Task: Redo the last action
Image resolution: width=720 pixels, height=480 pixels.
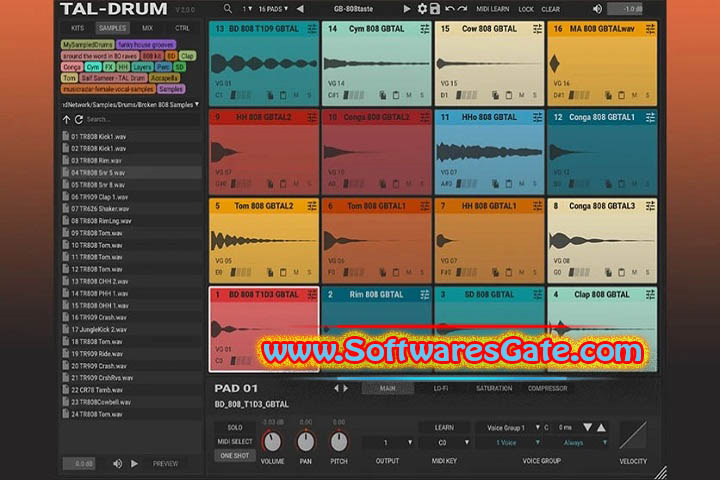Action: (462, 9)
